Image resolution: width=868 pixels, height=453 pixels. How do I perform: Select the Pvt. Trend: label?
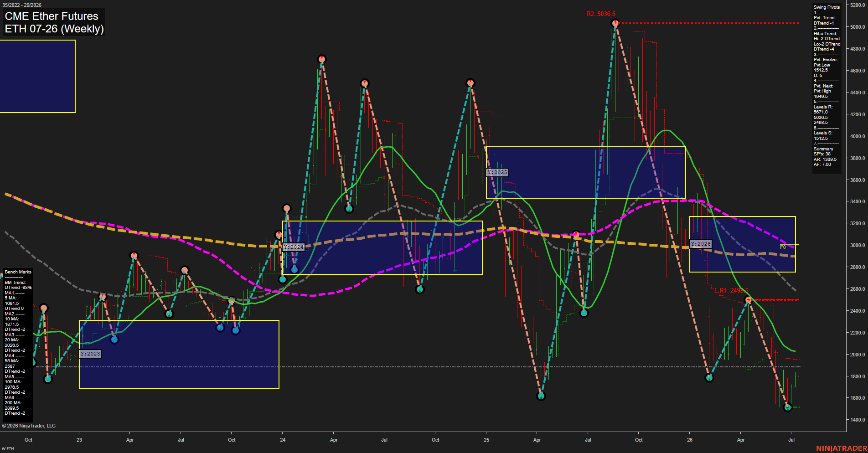click(x=825, y=18)
